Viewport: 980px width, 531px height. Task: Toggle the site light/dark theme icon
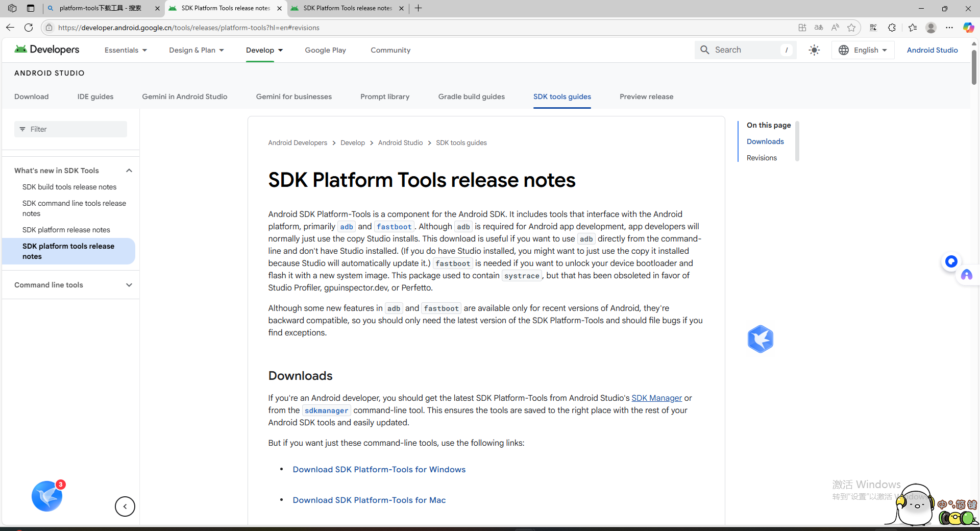pos(814,50)
